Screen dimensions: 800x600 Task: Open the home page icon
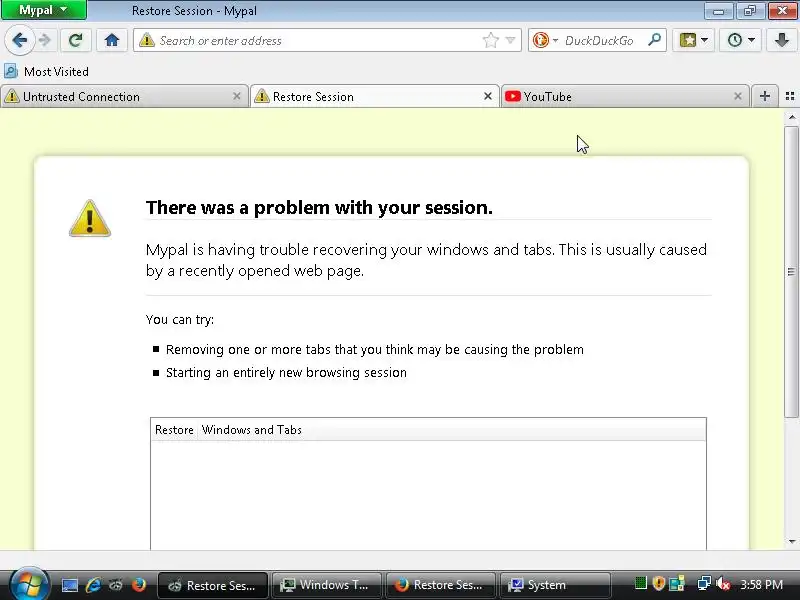click(112, 40)
